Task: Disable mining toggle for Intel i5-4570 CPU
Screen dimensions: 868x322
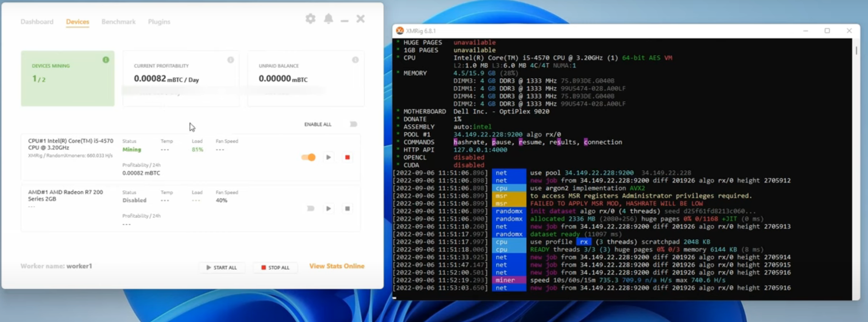Action: 308,157
